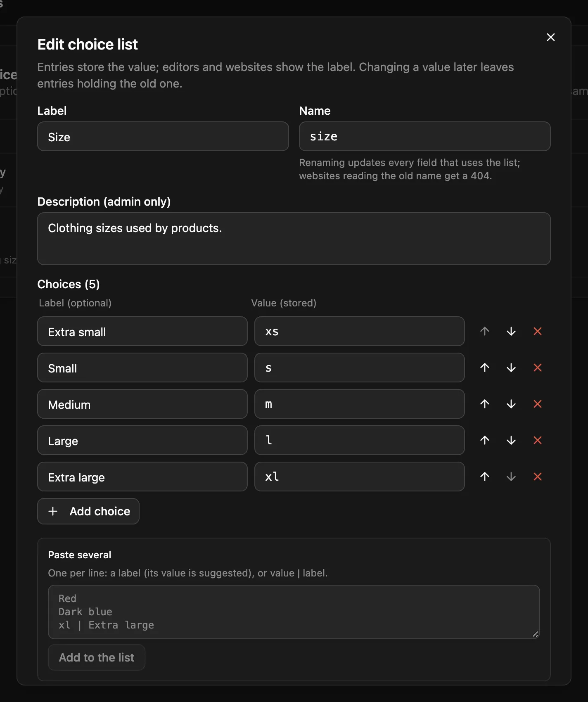Edit the xl value field

click(360, 477)
